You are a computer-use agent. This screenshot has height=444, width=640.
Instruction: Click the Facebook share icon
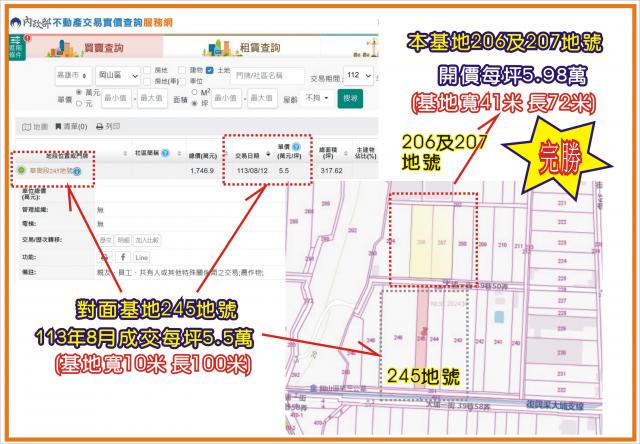point(124,257)
